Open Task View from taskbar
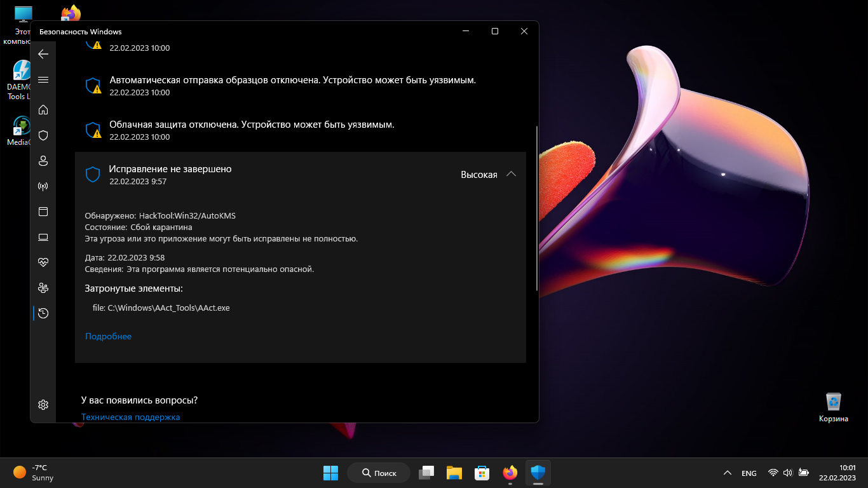868x488 pixels. [426, 473]
